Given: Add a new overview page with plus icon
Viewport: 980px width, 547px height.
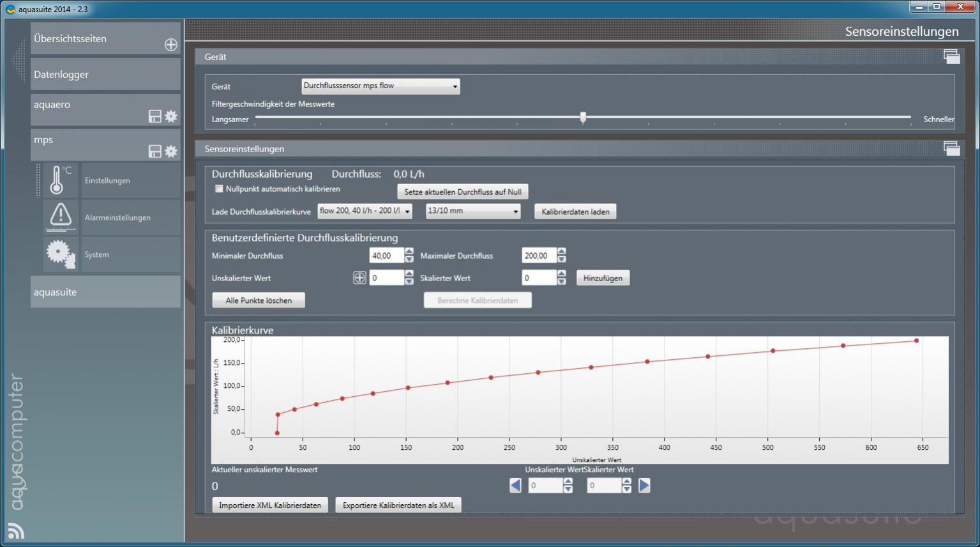Looking at the screenshot, I should (x=171, y=45).
